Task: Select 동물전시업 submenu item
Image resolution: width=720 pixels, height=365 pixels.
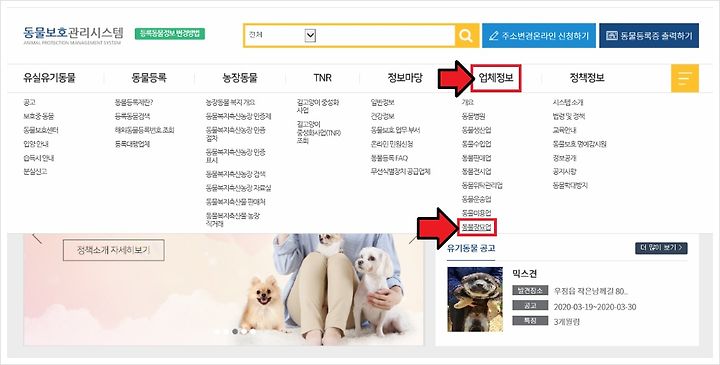Action: coord(476,172)
